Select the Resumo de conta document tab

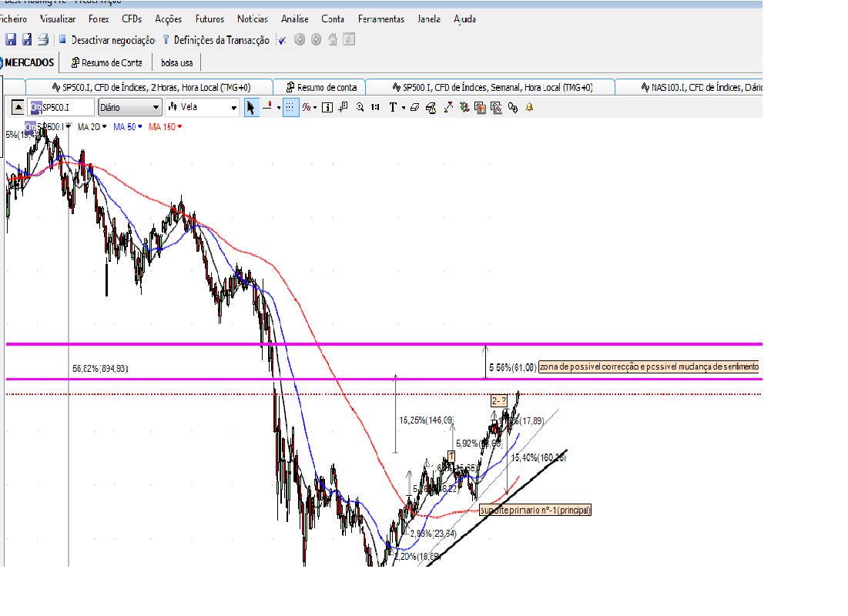coord(320,87)
